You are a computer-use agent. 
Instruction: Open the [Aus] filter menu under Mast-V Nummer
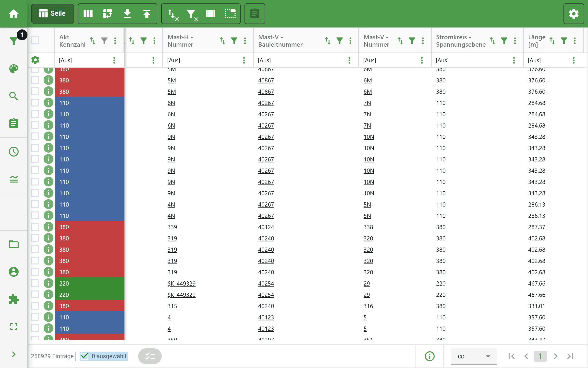coord(422,60)
